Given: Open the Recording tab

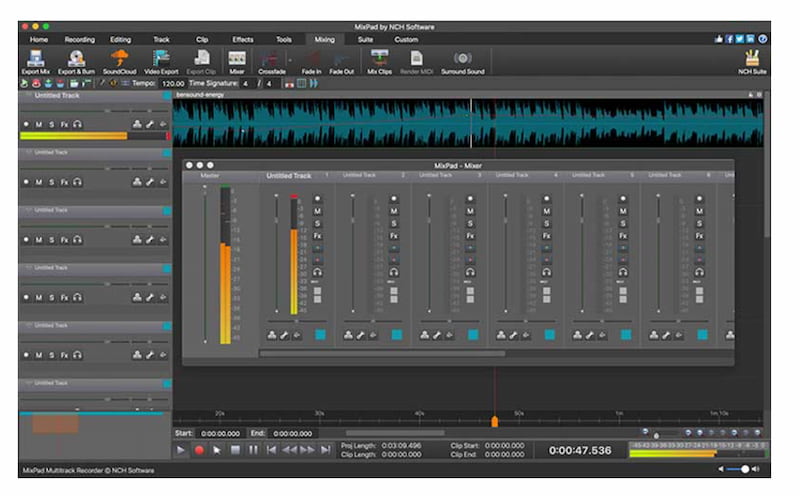Looking at the screenshot, I should pos(79,39).
